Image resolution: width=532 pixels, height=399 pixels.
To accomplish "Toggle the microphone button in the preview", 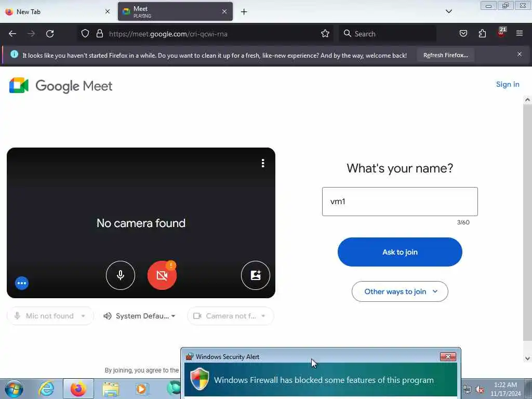I will tap(121, 275).
